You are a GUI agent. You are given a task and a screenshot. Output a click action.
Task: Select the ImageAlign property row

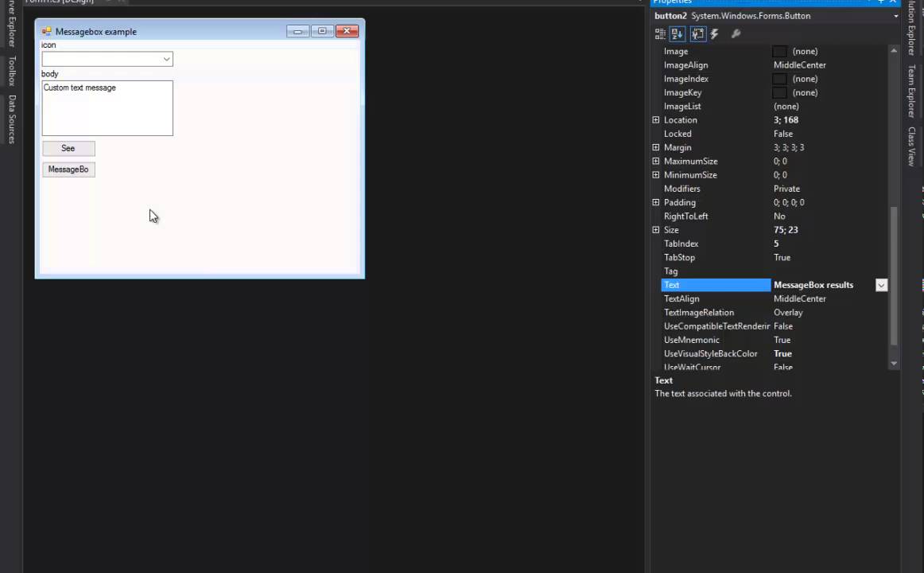click(775, 65)
